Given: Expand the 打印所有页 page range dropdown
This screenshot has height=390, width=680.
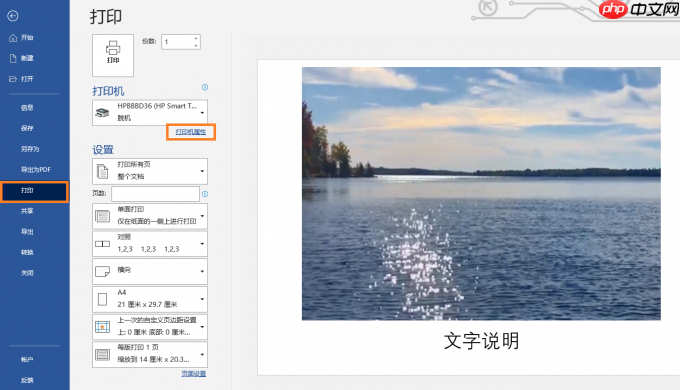Looking at the screenshot, I should 150,171.
